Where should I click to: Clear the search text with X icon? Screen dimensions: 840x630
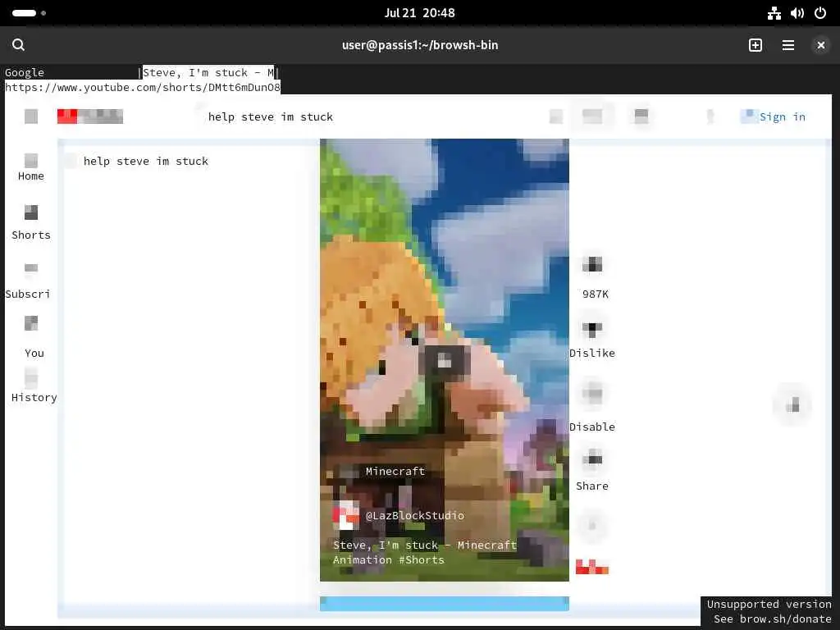pyautogui.click(x=556, y=116)
